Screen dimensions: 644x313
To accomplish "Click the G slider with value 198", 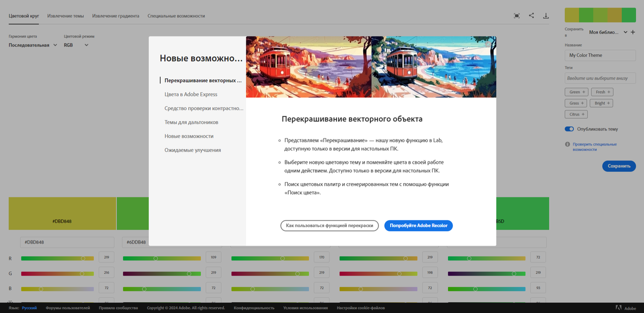I will click(378, 274).
